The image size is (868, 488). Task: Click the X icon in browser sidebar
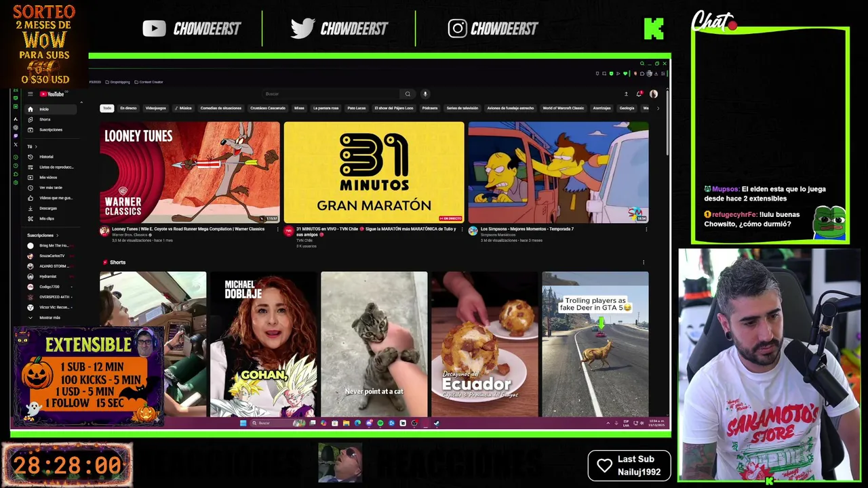tap(16, 144)
